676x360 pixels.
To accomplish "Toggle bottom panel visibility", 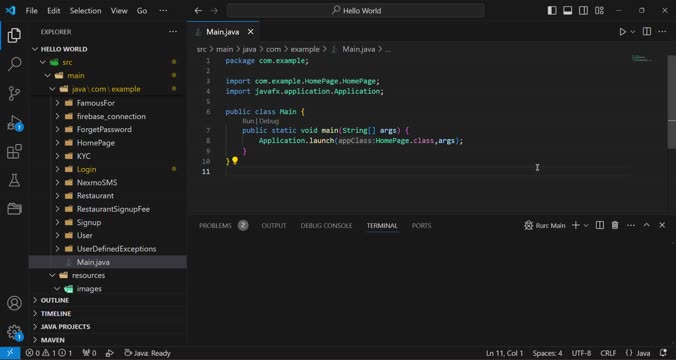I will (x=568, y=10).
